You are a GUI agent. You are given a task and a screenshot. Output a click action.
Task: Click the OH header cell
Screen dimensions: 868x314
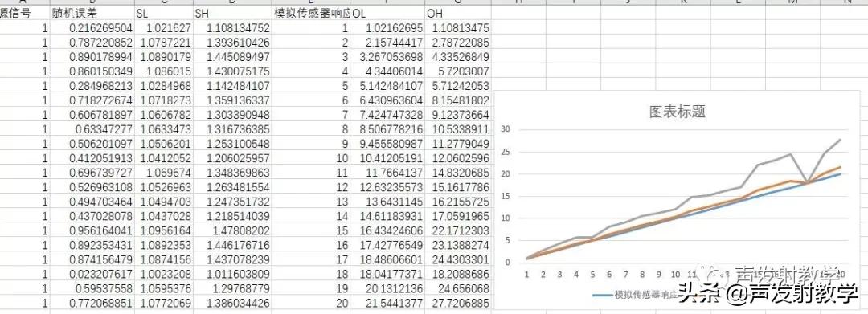pyautogui.click(x=458, y=13)
